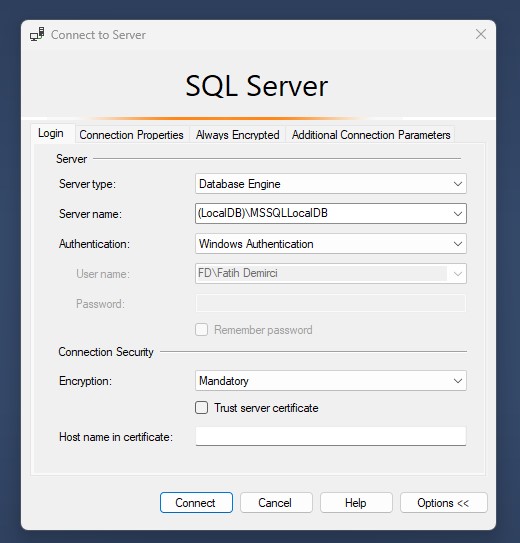Open the Authentication dropdown

point(331,243)
